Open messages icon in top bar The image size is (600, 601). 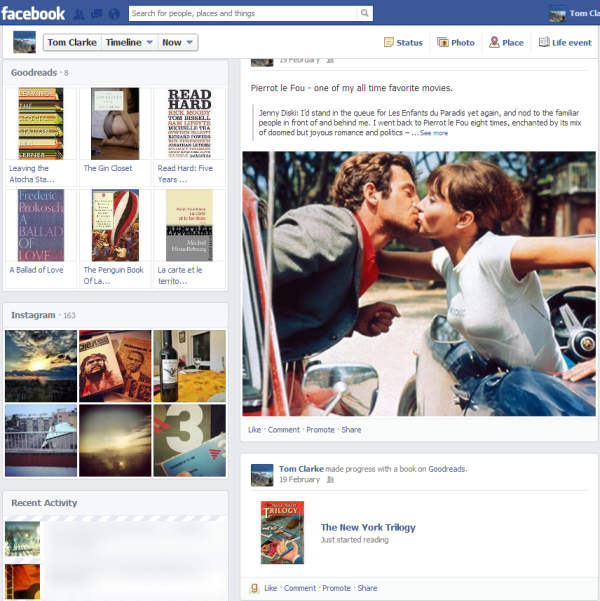(x=97, y=14)
